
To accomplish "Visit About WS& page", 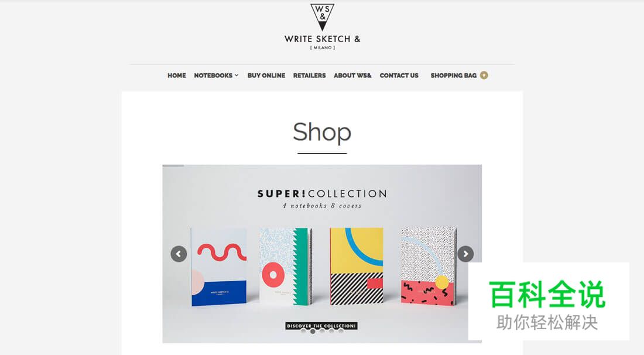I will [x=352, y=76].
